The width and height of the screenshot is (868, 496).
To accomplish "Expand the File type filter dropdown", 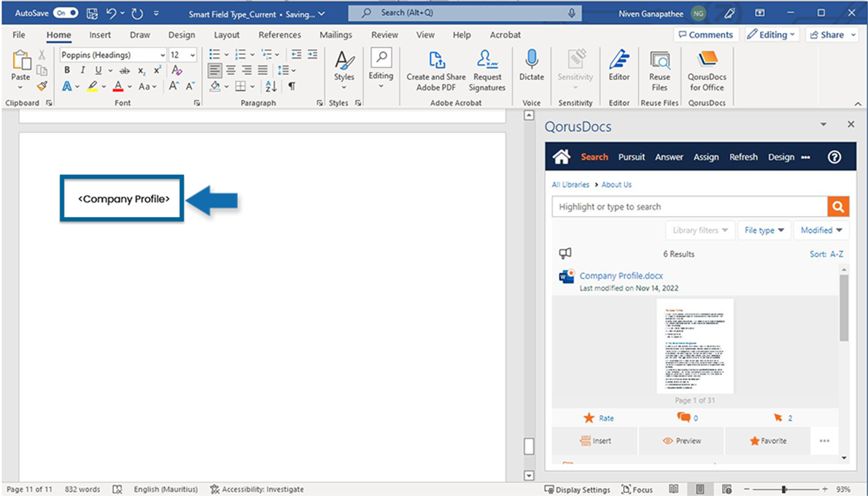I will tap(764, 230).
